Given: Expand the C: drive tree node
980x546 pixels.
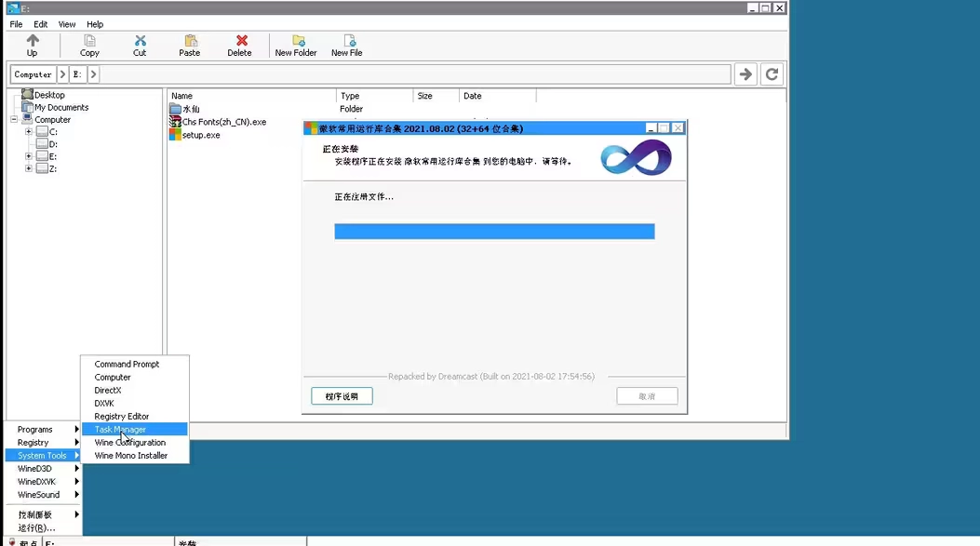Looking at the screenshot, I should pyautogui.click(x=29, y=132).
